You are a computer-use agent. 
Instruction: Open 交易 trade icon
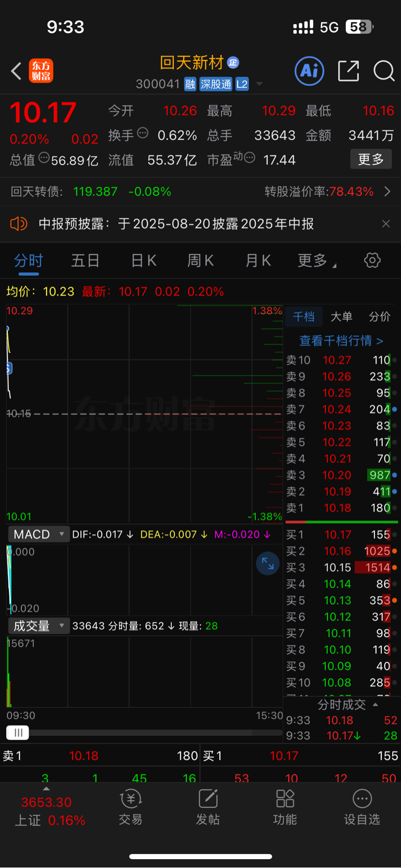[x=131, y=807]
